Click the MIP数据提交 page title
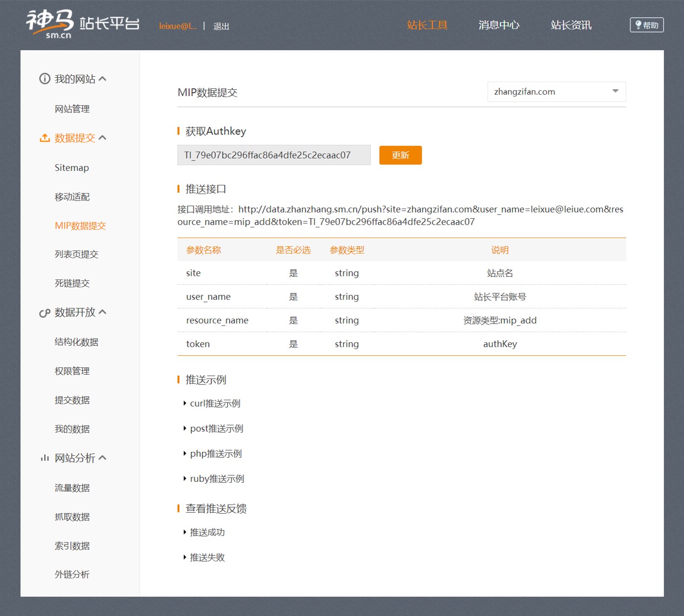Viewport: 684px width, 616px height. [208, 92]
